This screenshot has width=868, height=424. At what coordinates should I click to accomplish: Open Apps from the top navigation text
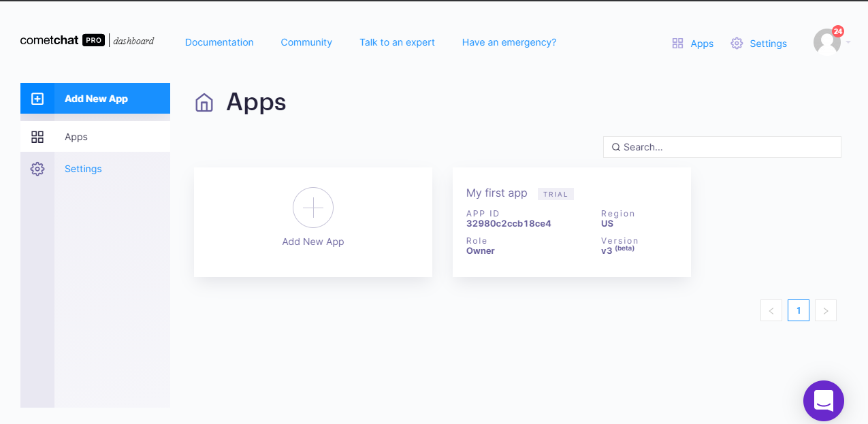click(702, 44)
